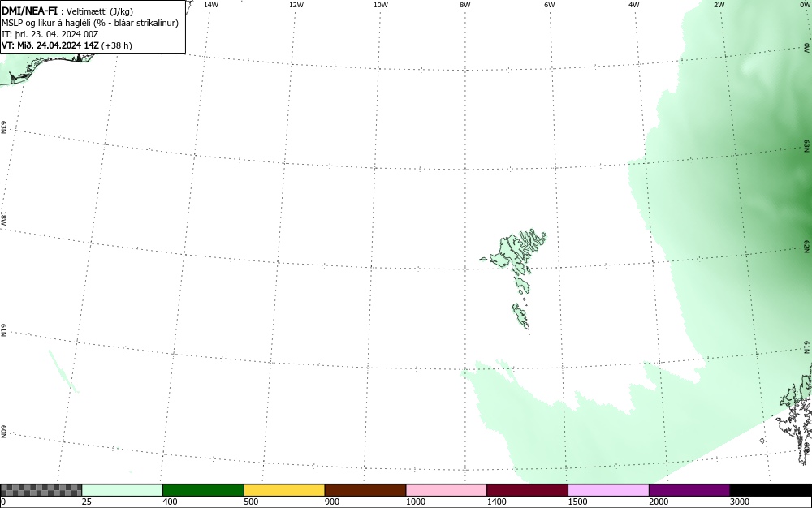Click legend value 900

[x=332, y=502]
